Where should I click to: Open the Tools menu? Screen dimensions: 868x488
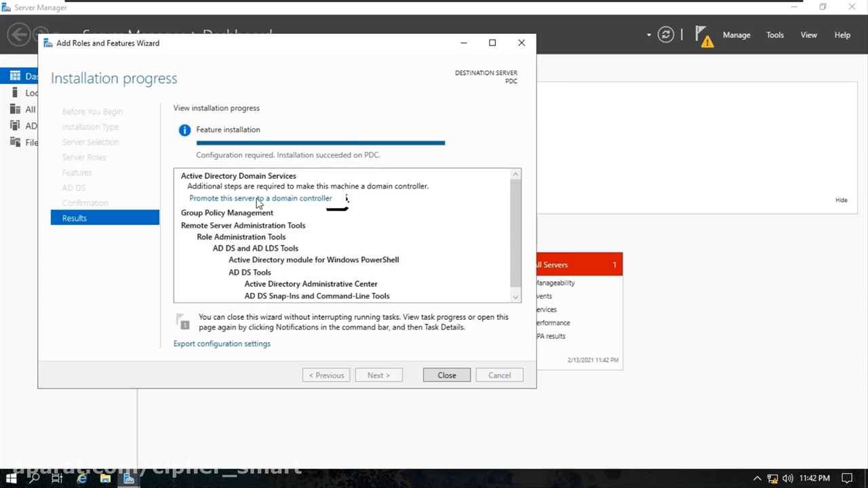click(x=774, y=35)
